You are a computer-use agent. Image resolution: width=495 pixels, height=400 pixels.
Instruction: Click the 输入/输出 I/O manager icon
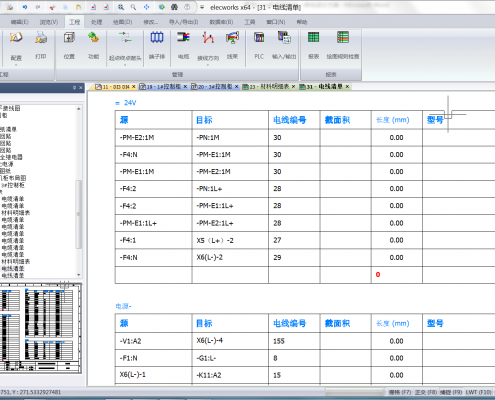pyautogui.click(x=284, y=45)
